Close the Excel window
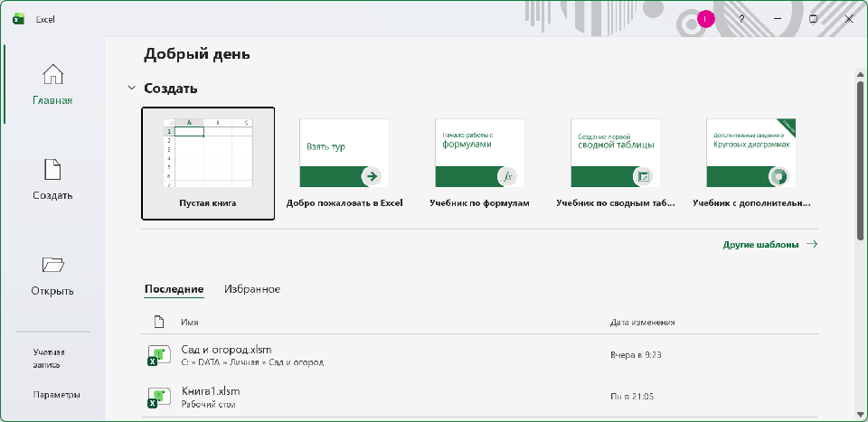The image size is (868, 422). pyautogui.click(x=849, y=19)
